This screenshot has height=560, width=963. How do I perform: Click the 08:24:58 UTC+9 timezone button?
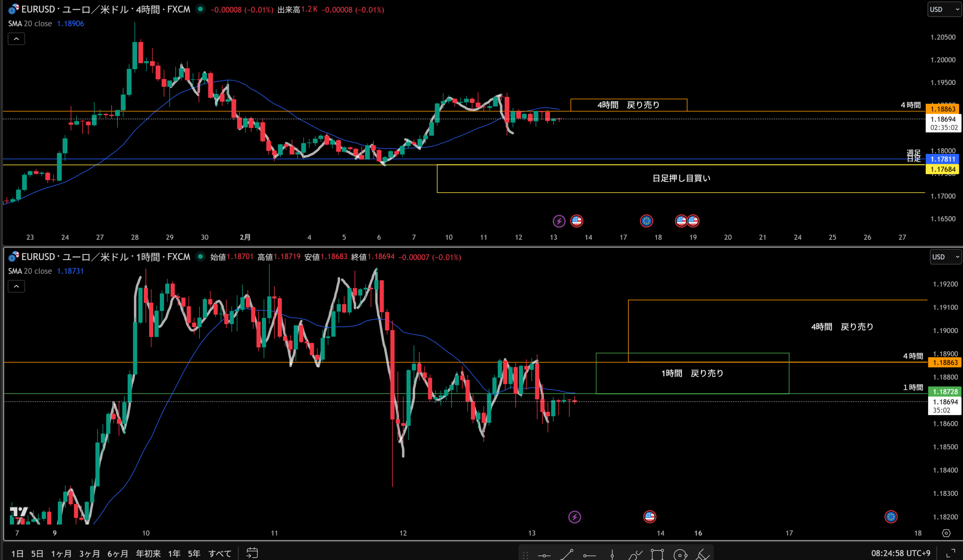900,553
